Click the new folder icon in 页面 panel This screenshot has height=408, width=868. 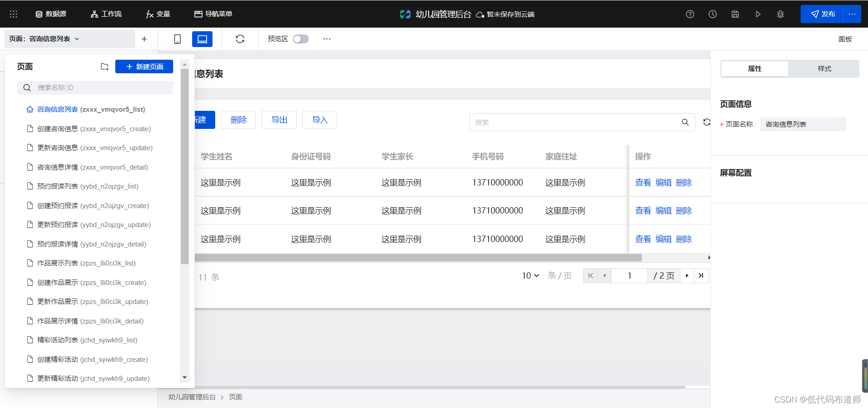[104, 66]
